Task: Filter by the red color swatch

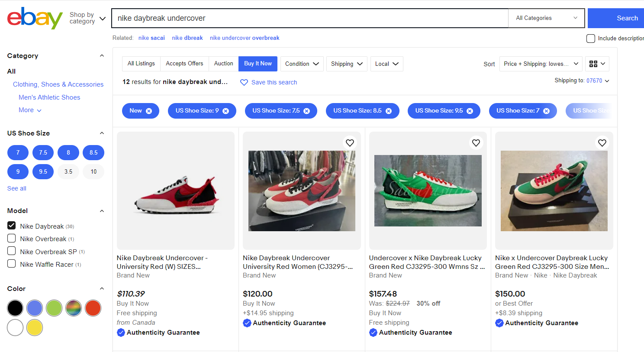Action: [93, 308]
